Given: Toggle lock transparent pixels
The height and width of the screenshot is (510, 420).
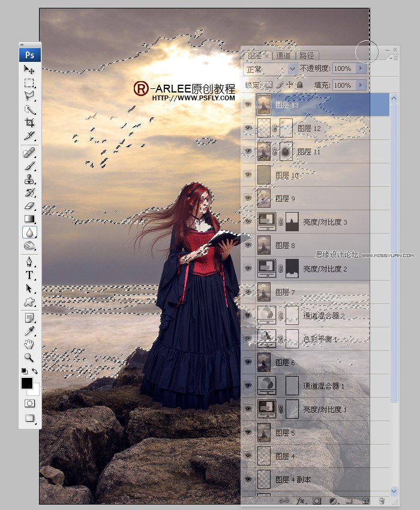Looking at the screenshot, I should pos(269,85).
